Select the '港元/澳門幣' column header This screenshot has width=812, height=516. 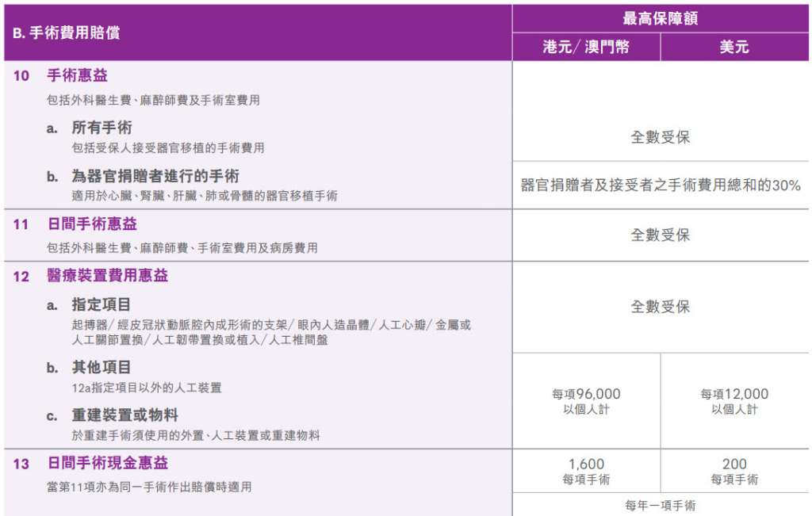coord(586,47)
